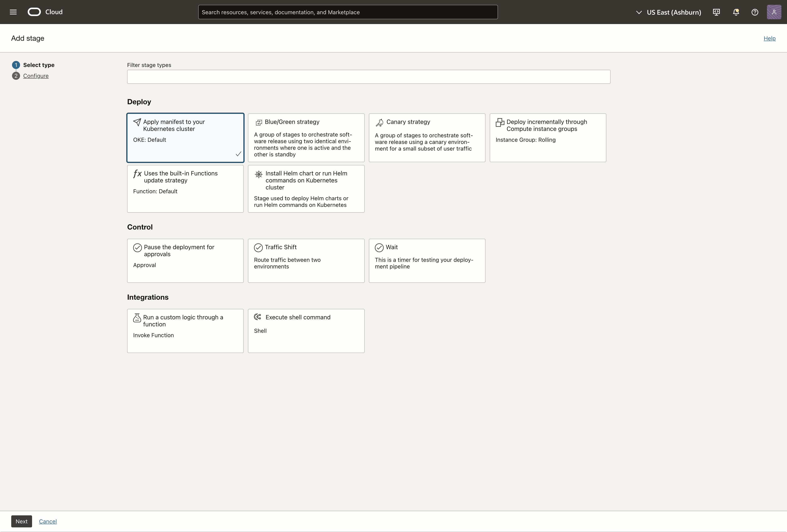Go to the Select type step
The height and width of the screenshot is (532, 787).
click(39, 65)
